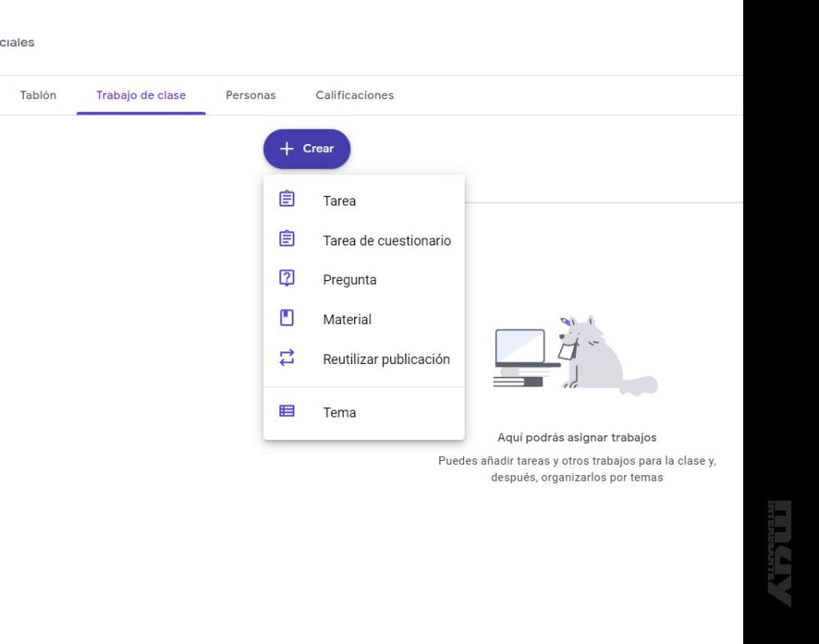Choose Tarea de cuestionario menu option

pyautogui.click(x=386, y=241)
